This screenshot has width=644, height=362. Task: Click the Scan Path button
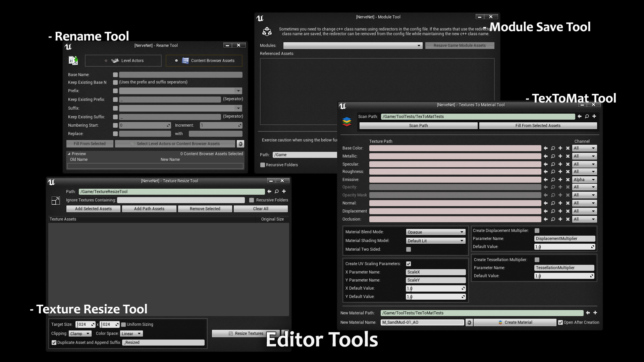(418, 126)
